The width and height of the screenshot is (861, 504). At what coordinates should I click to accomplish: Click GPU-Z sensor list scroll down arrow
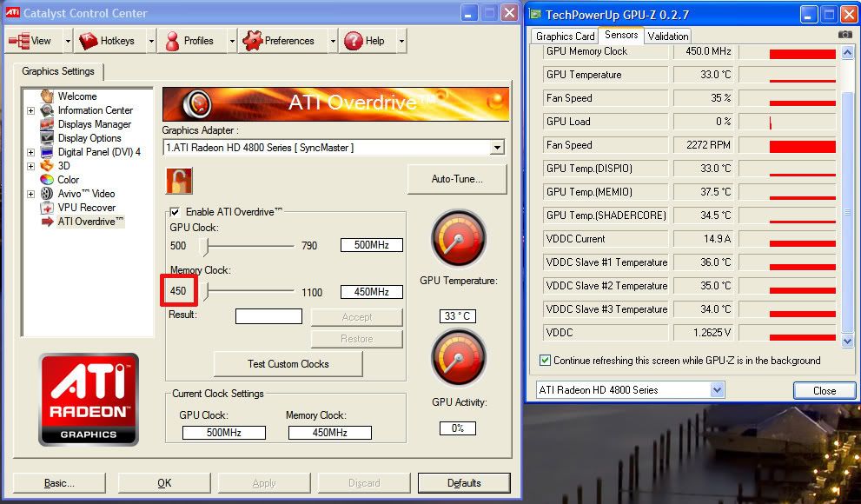[847, 341]
